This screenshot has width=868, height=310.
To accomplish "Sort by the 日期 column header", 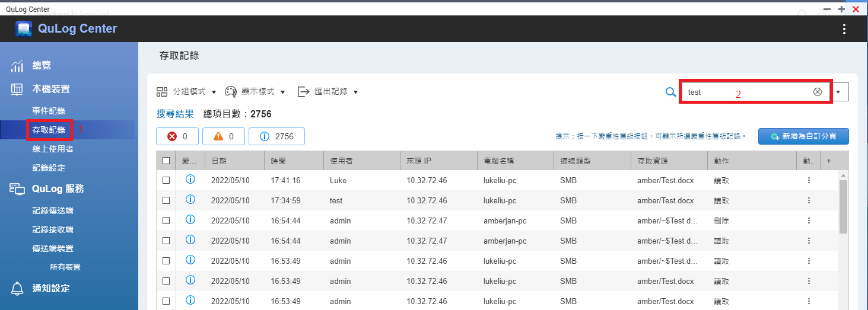I will point(234,161).
